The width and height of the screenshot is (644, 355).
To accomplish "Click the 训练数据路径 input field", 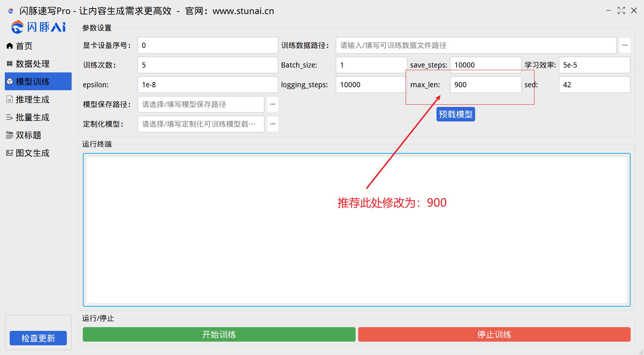I will click(x=476, y=45).
